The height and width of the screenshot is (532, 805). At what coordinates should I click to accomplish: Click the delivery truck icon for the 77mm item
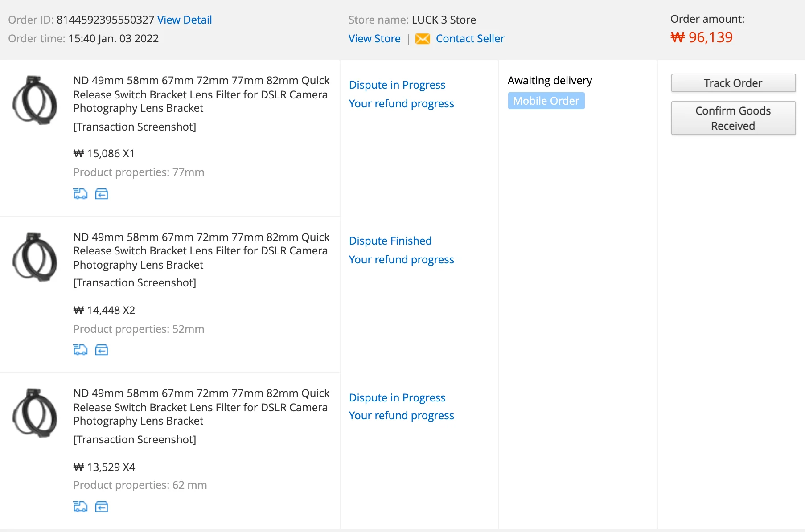pyautogui.click(x=80, y=194)
